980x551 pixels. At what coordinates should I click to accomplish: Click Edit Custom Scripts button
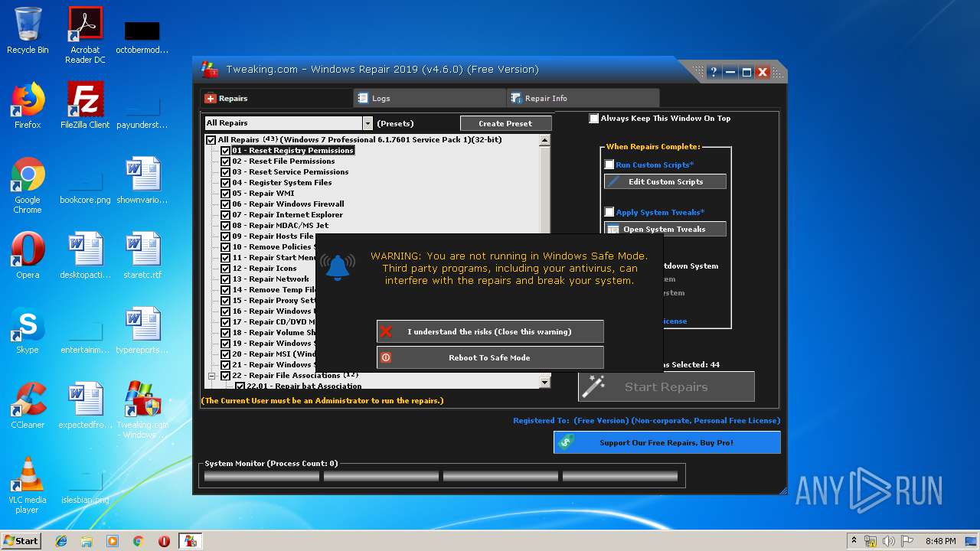pos(665,181)
